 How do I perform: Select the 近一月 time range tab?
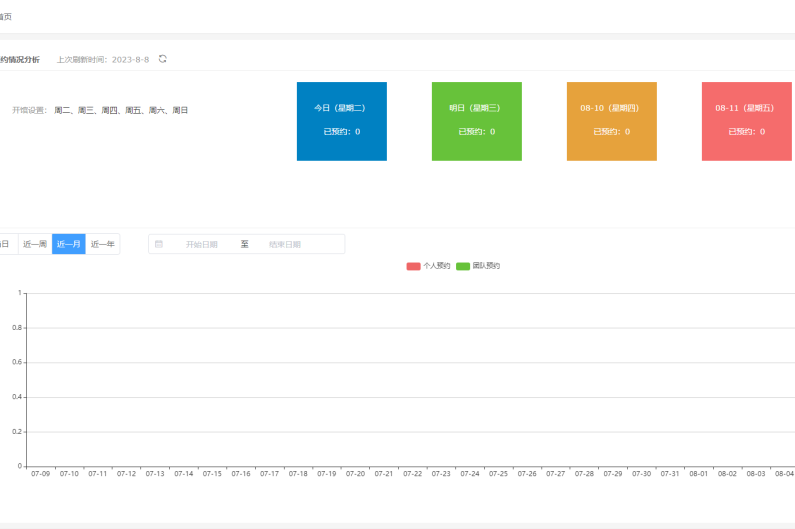[x=68, y=244]
